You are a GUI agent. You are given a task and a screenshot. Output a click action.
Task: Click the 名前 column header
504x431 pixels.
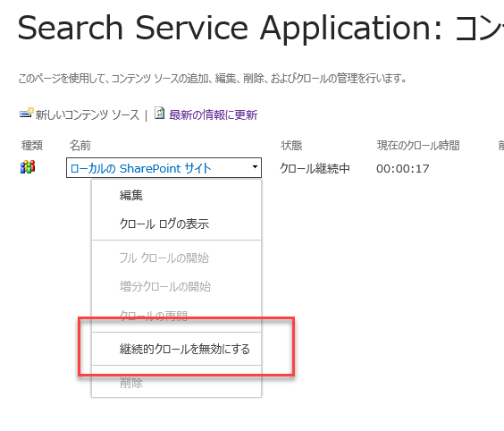point(80,146)
